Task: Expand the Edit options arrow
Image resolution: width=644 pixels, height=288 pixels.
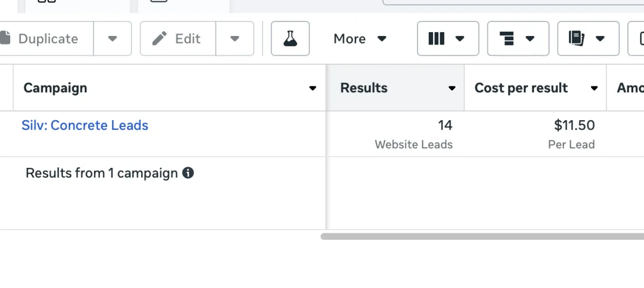Action: tap(235, 39)
